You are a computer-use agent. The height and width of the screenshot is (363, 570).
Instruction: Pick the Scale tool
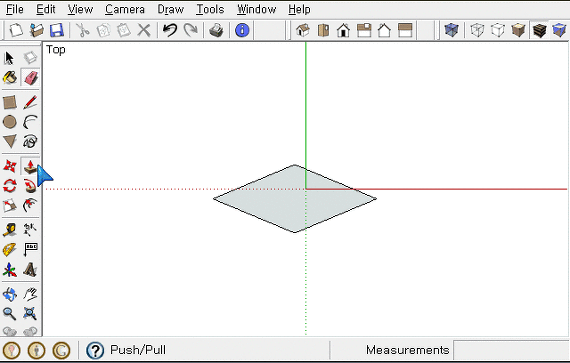click(x=10, y=205)
